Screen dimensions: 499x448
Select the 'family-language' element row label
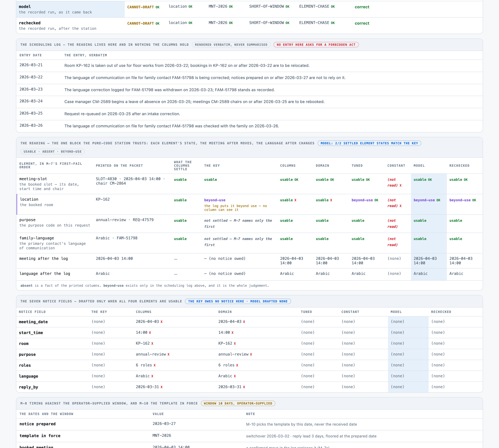point(37,238)
